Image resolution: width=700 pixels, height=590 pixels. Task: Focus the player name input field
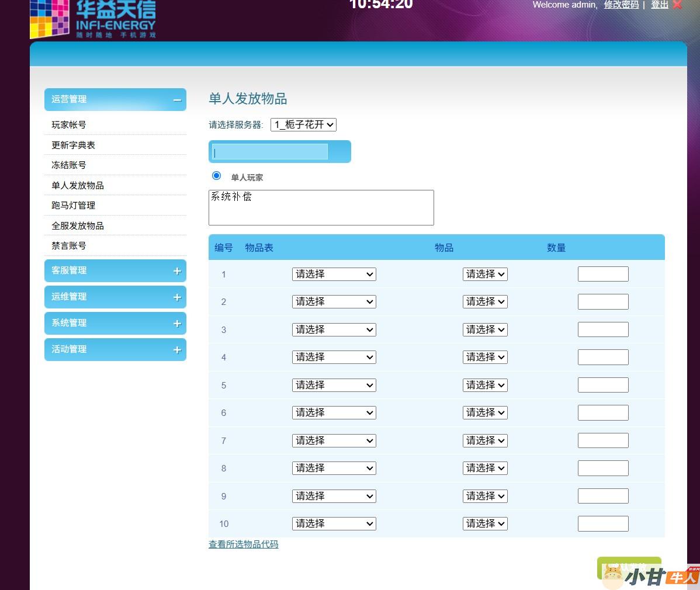tap(269, 151)
